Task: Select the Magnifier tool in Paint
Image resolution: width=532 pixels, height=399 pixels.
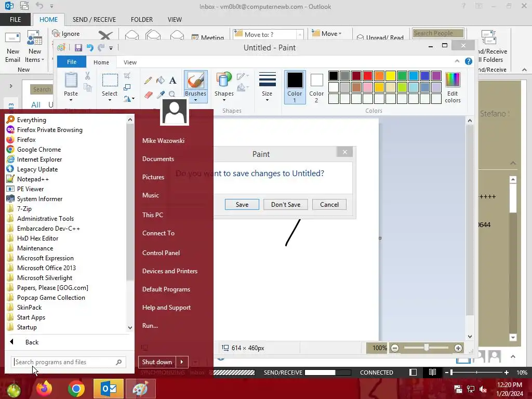Action: [x=172, y=94]
